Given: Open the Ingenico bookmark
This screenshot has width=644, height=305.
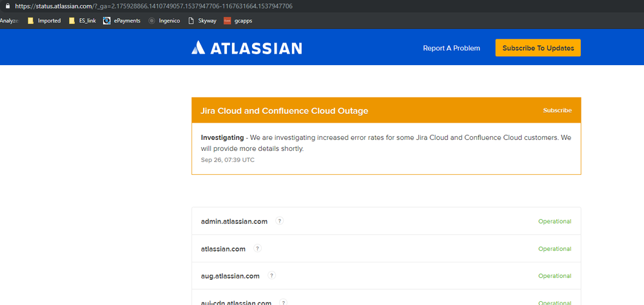Looking at the screenshot, I should pos(164,21).
